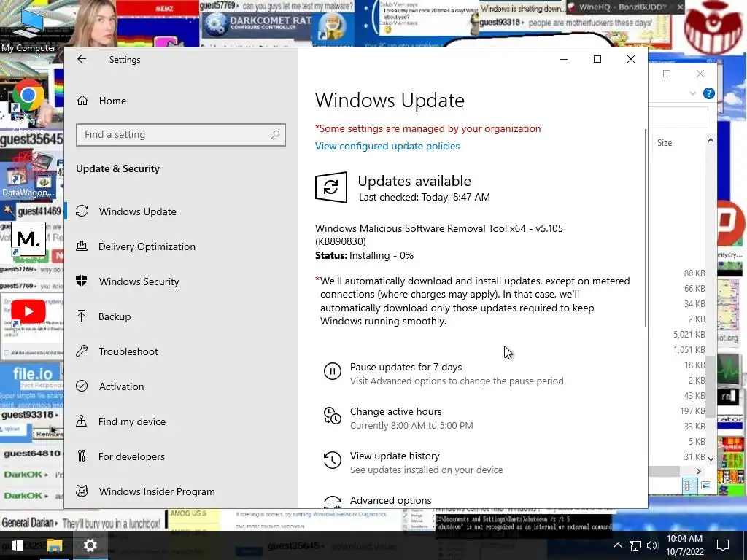Screen dimensions: 747x560
Task: Click the Backup upward arrow icon
Action: click(x=82, y=316)
